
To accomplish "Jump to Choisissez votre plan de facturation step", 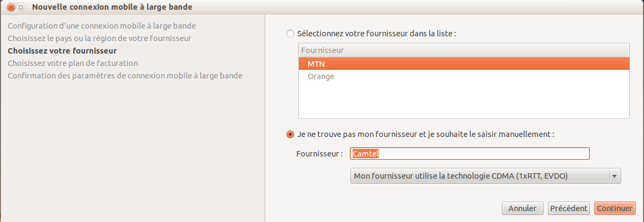I will click(x=73, y=63).
